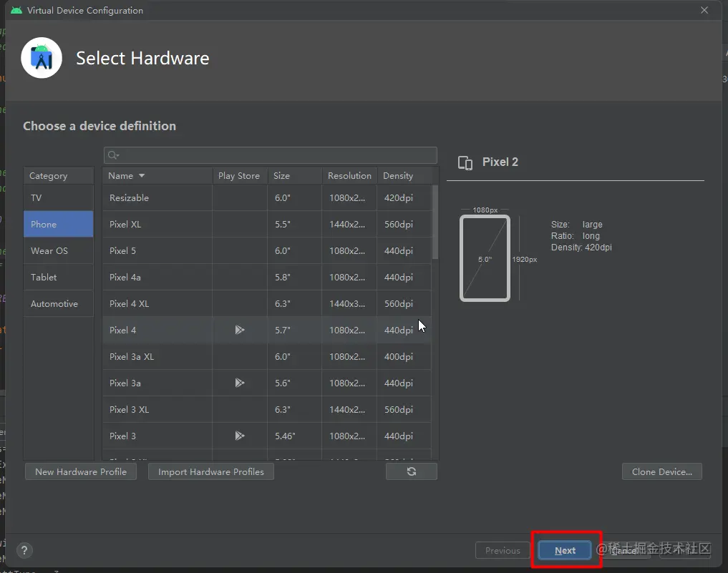Click the Play Store icon for Pixel 3

click(240, 436)
